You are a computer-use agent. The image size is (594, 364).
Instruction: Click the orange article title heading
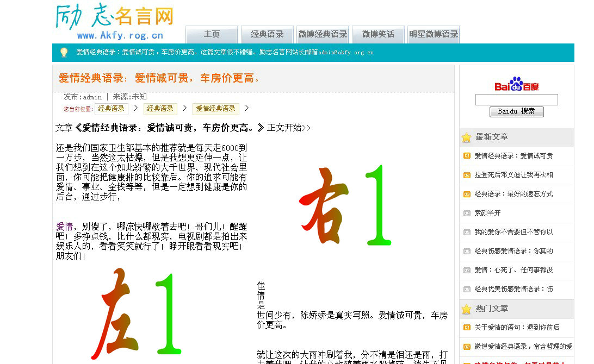coord(159,78)
